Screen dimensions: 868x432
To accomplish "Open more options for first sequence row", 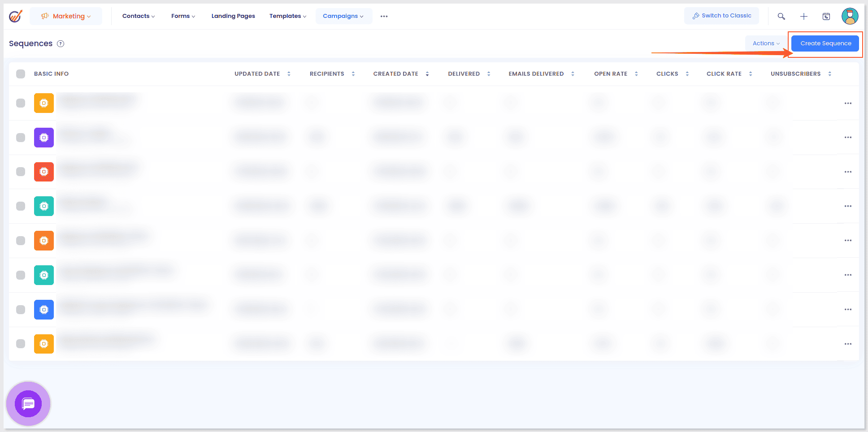I will (x=847, y=103).
